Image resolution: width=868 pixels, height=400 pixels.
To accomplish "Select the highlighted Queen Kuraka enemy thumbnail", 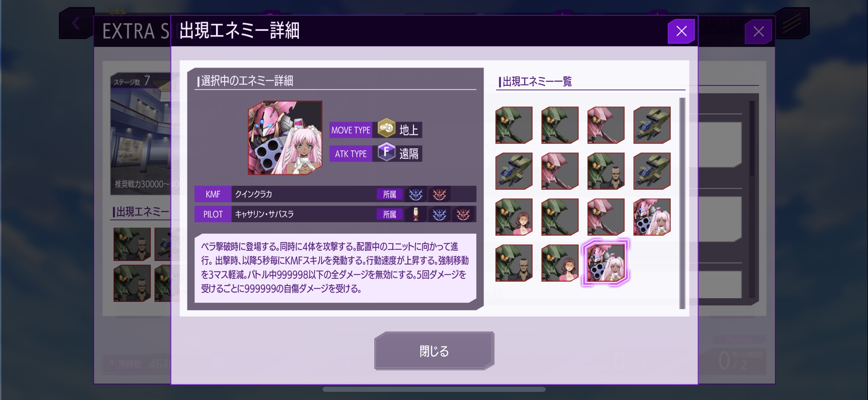I will [x=606, y=263].
